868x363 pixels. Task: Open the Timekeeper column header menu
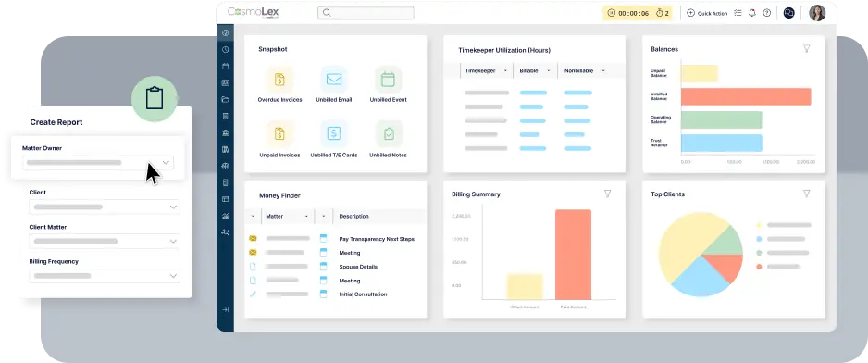(x=486, y=71)
